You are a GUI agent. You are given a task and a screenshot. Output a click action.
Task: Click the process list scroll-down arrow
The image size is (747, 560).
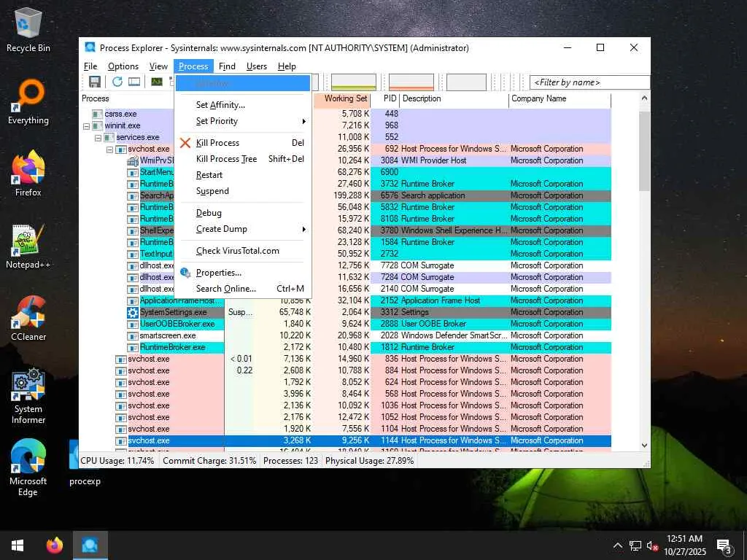[x=644, y=446]
